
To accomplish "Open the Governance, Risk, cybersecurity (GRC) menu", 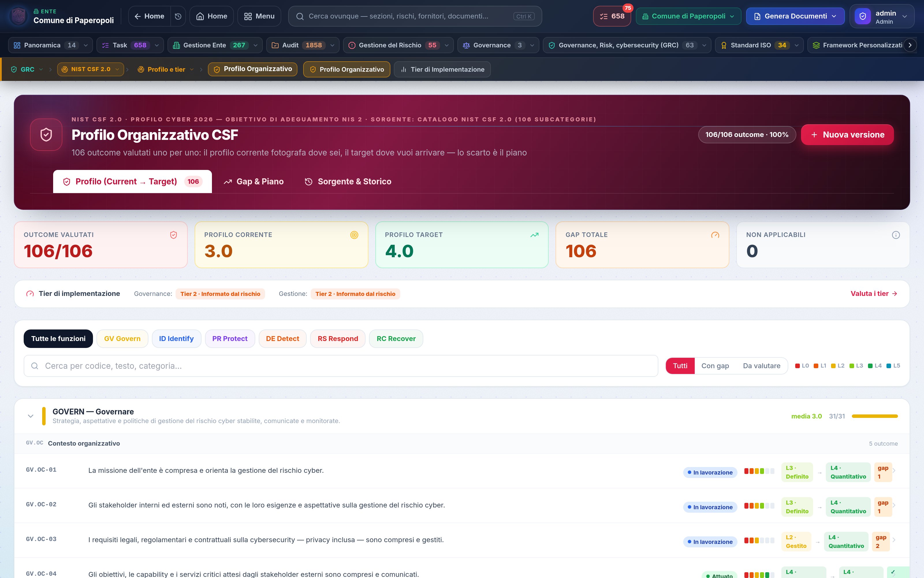I will tap(627, 45).
